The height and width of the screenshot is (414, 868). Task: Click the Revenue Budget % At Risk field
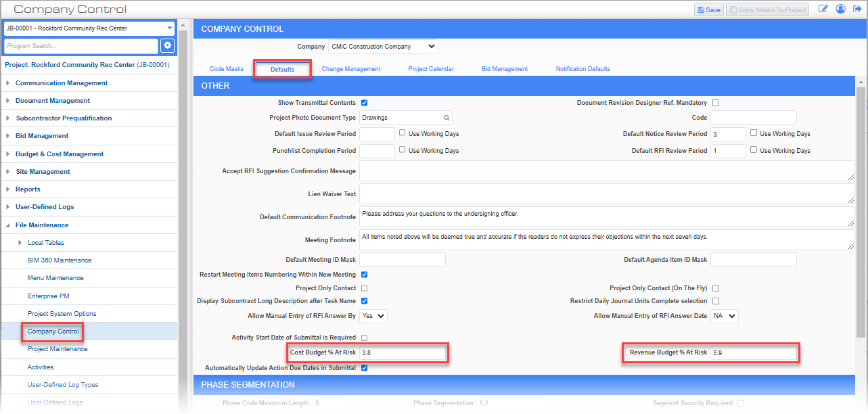point(754,353)
